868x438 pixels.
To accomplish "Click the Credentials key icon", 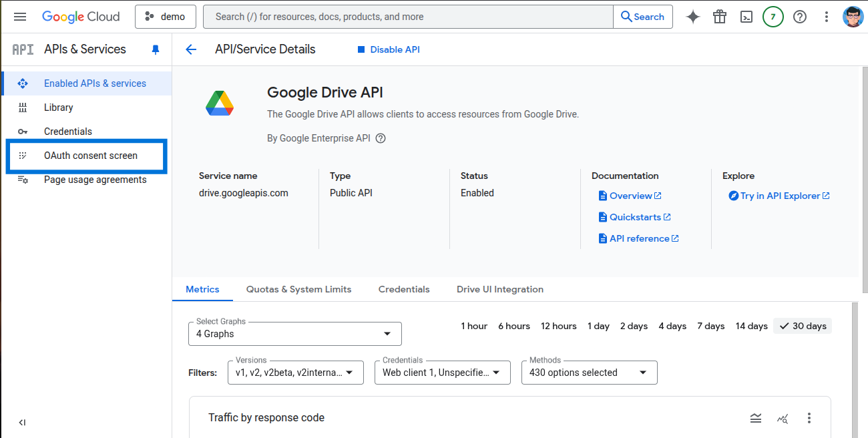I will [x=23, y=132].
